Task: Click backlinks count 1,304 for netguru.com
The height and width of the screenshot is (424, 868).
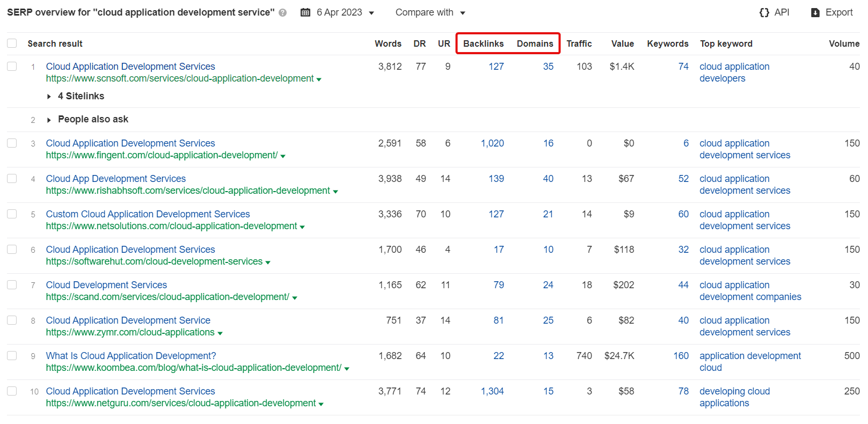Action: pos(492,391)
